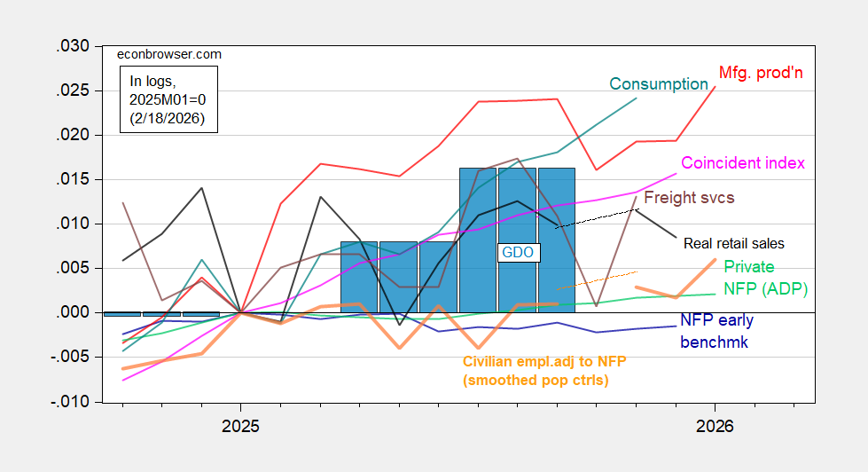Click the 'In logs, 2025M01=0' note box
This screenshot has height=472, width=868.
[x=168, y=98]
